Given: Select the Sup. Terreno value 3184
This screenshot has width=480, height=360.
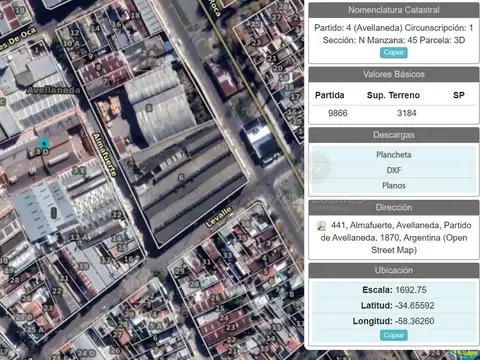Looking at the screenshot, I should [407, 113].
